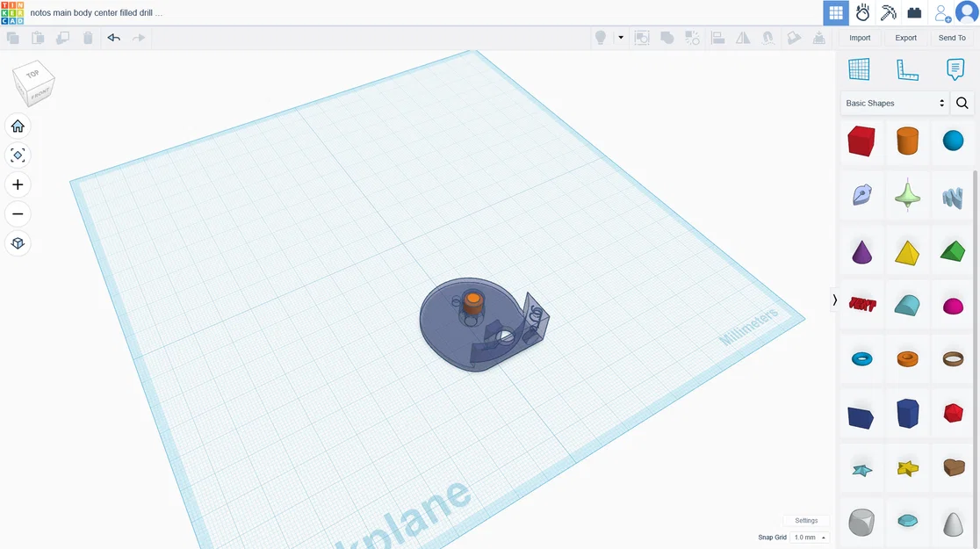Select the magenta Half Sphere shape

[953, 307]
